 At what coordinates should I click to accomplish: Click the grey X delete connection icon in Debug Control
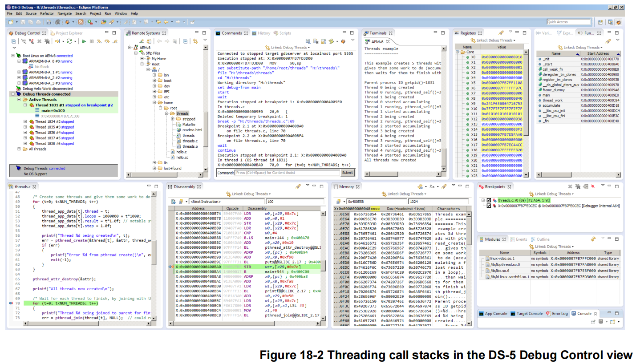pyautogui.click(x=39, y=41)
